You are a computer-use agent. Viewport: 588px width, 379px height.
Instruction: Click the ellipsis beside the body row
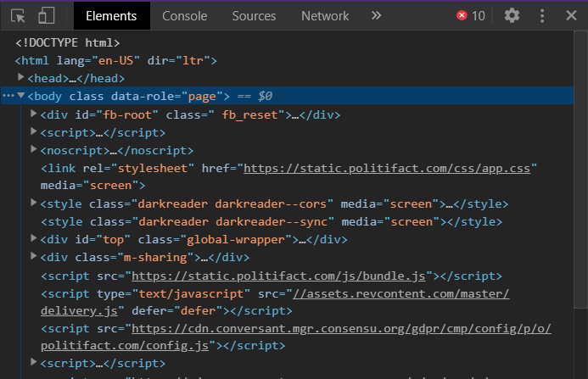(8, 96)
